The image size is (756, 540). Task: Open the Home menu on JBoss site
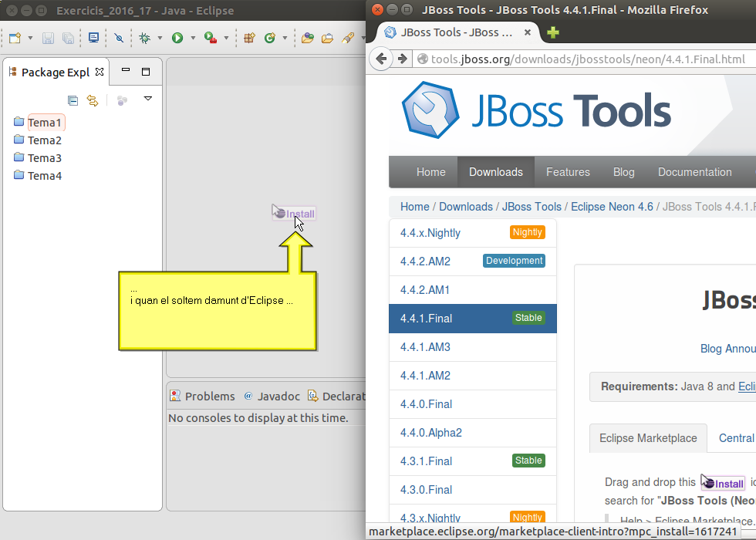[431, 172]
